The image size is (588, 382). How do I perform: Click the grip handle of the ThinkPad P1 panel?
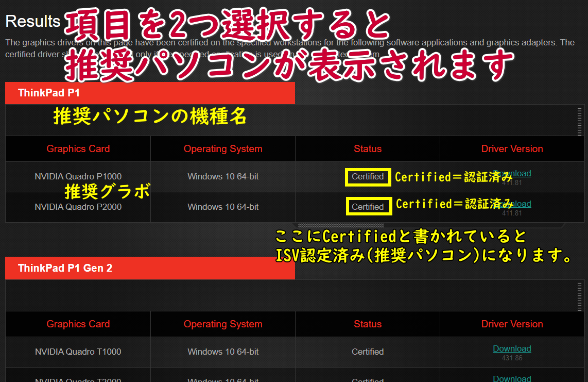click(x=579, y=121)
